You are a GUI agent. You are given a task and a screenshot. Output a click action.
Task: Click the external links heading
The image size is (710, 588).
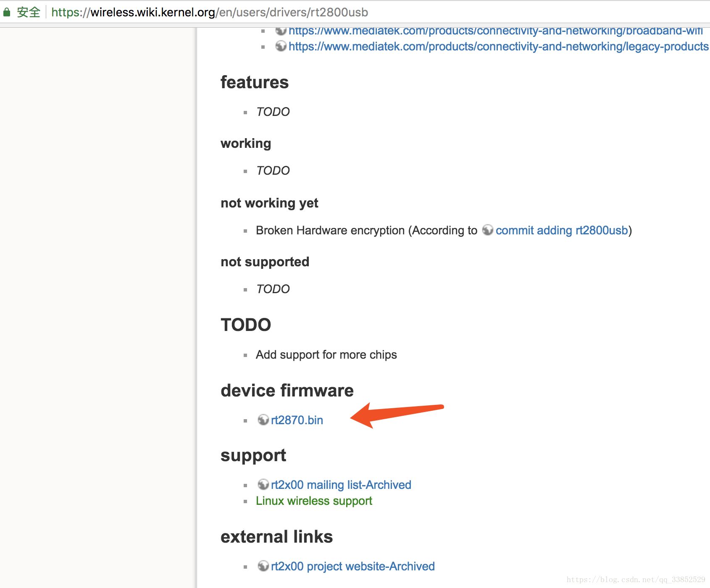(276, 536)
